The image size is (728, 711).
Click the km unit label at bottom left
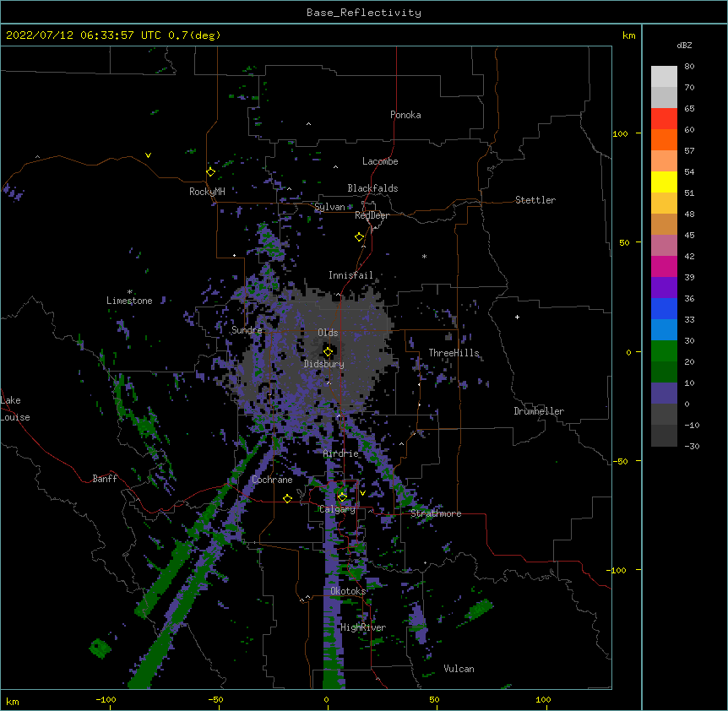[x=13, y=701]
